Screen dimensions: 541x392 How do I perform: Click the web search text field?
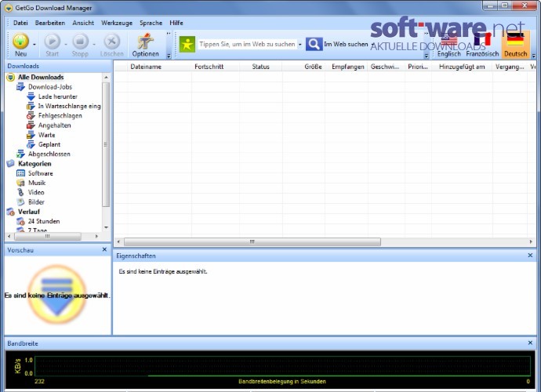click(248, 44)
